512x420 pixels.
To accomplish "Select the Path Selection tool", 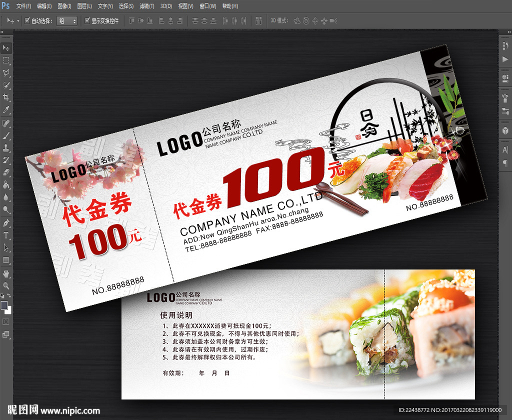I will 6,247.
